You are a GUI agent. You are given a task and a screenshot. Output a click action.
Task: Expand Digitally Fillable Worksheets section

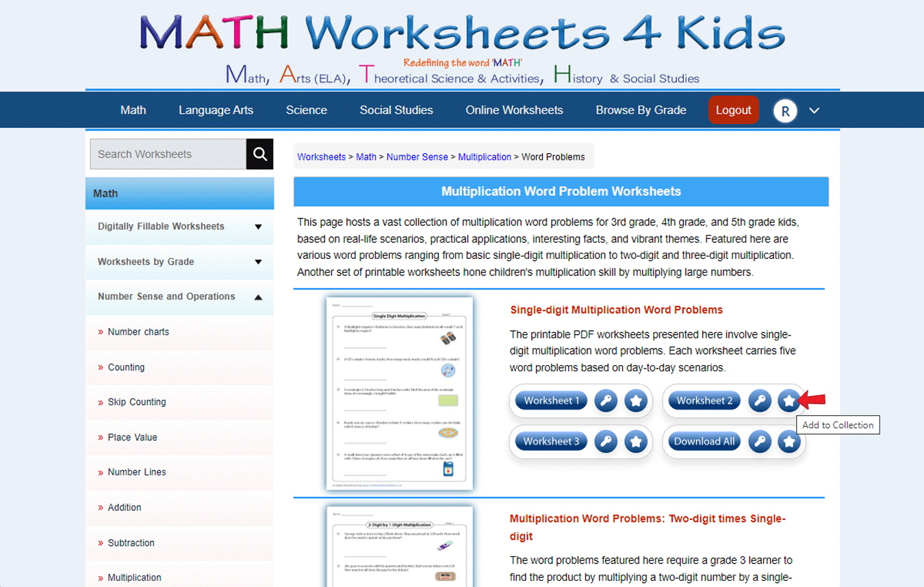point(179,227)
